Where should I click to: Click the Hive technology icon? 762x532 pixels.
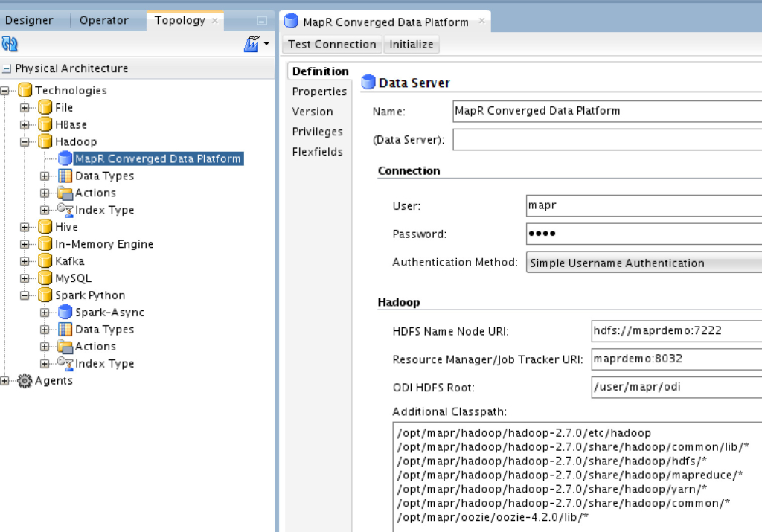[45, 227]
